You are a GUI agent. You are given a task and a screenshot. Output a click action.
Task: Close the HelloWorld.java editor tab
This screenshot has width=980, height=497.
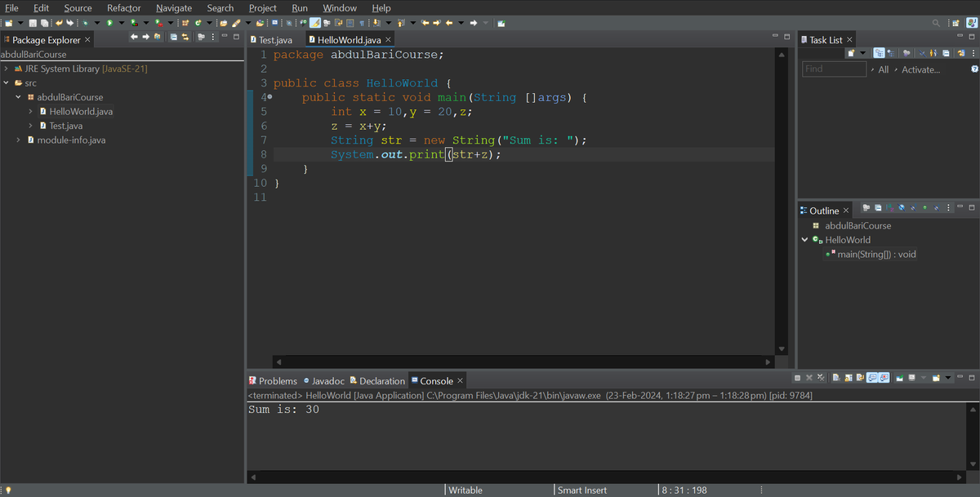(388, 39)
